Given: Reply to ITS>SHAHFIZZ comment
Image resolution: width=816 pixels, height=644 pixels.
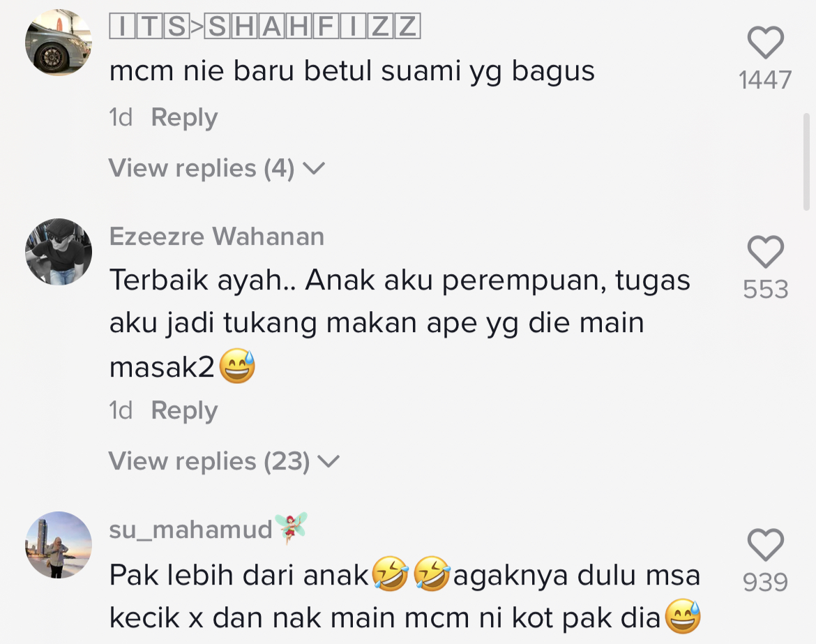Looking at the screenshot, I should [184, 118].
